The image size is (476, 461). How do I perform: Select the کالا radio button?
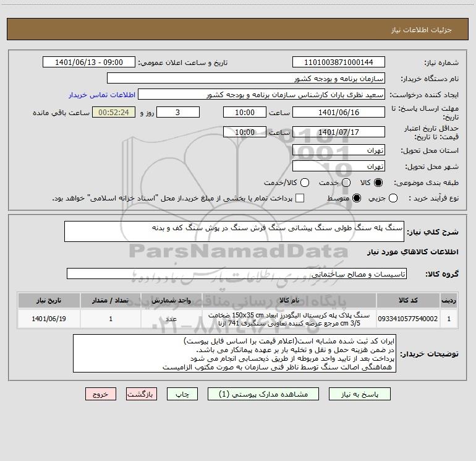point(378,183)
